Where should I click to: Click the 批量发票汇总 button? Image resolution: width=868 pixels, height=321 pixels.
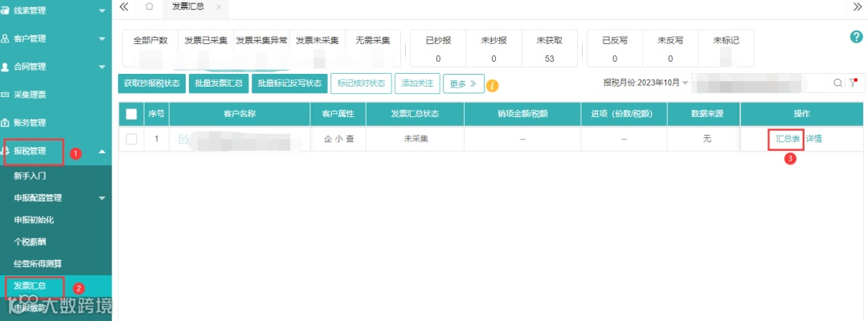pyautogui.click(x=219, y=83)
